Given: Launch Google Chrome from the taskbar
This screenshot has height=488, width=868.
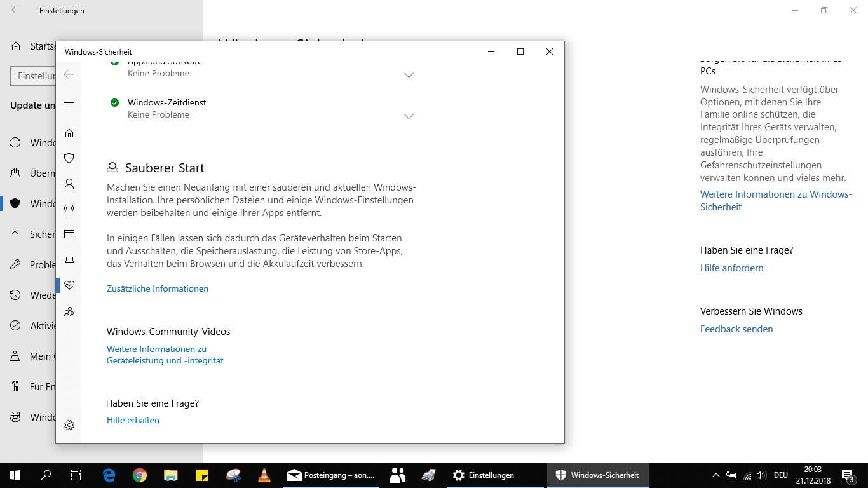Looking at the screenshot, I should click(140, 475).
